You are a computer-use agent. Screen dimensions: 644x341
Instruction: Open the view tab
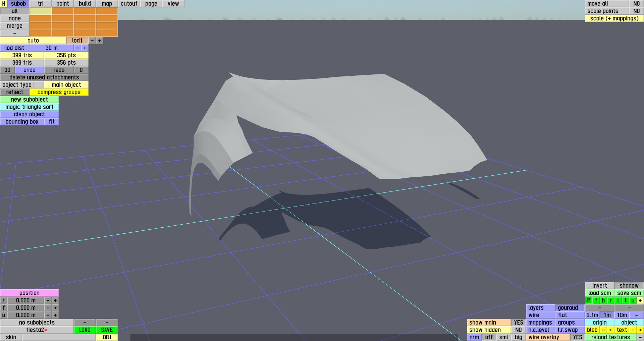tap(173, 4)
